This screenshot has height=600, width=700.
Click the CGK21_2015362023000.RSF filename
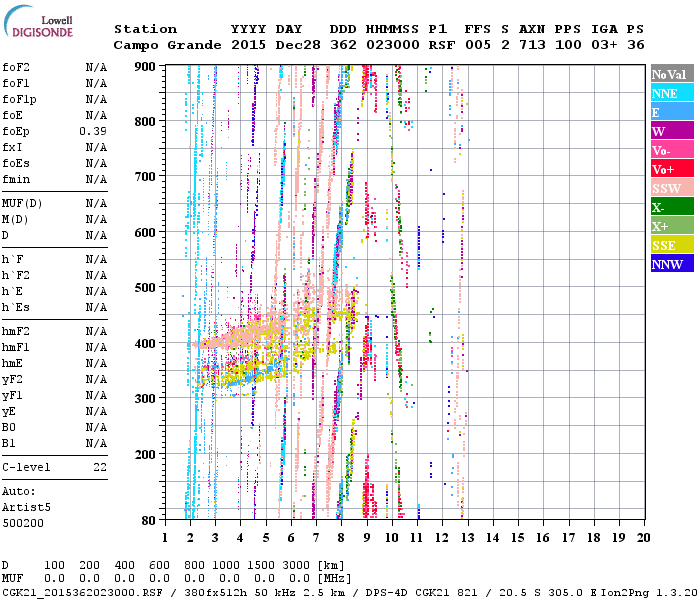click(x=82, y=593)
